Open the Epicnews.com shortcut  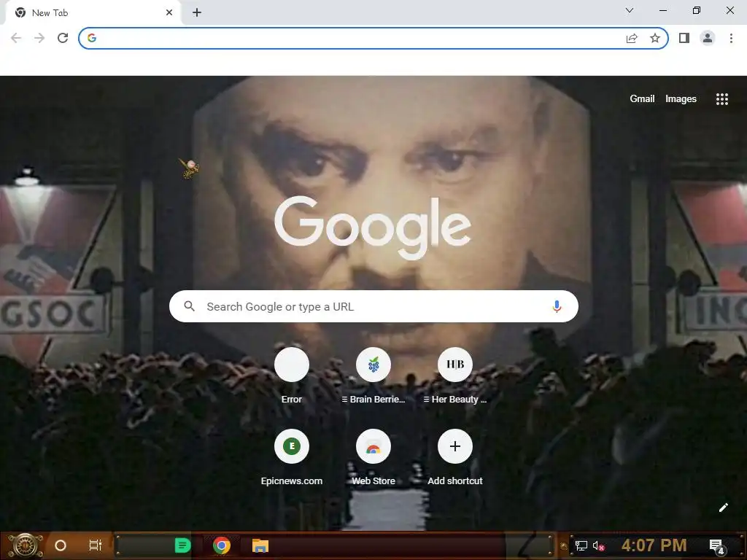click(292, 457)
